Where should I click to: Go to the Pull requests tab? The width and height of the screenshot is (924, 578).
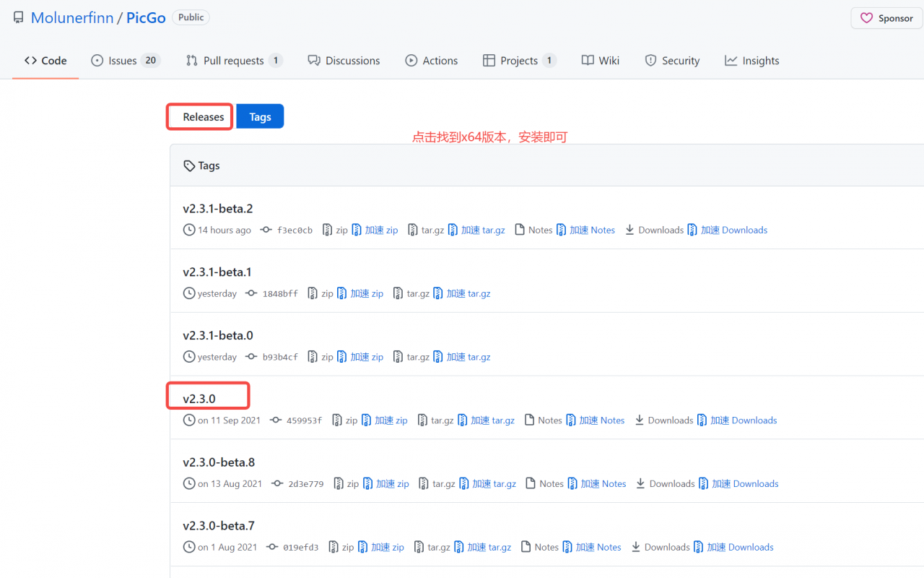click(x=234, y=61)
